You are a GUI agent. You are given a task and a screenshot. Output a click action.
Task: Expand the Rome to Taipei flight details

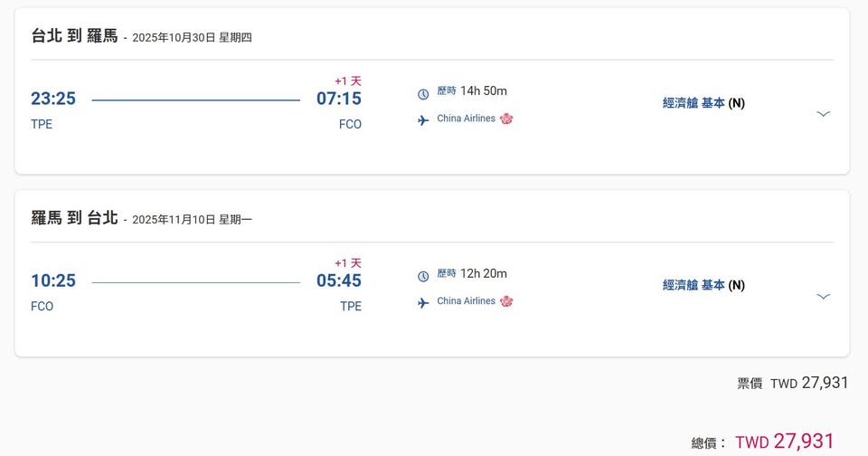point(823,297)
